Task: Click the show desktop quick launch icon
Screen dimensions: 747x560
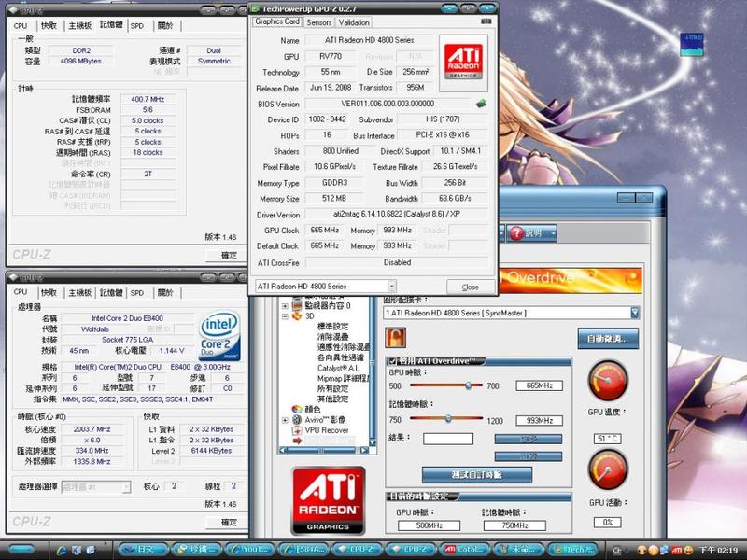Action: click(77, 550)
